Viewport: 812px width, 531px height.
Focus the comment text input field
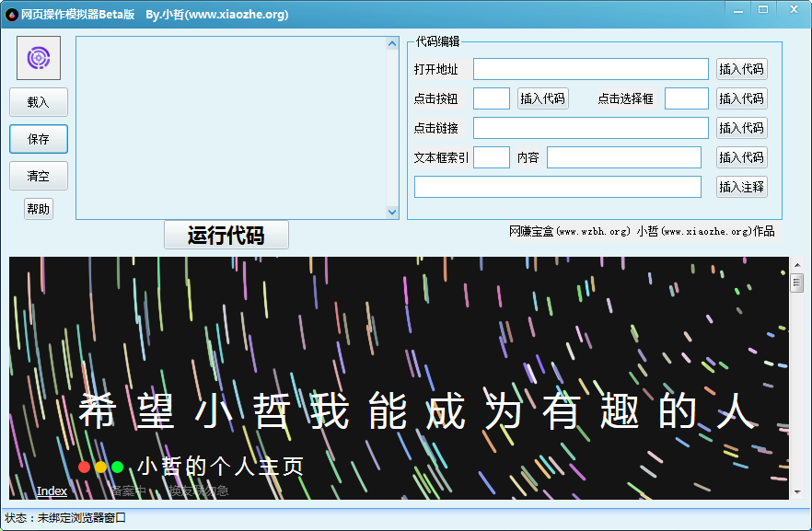coord(558,187)
